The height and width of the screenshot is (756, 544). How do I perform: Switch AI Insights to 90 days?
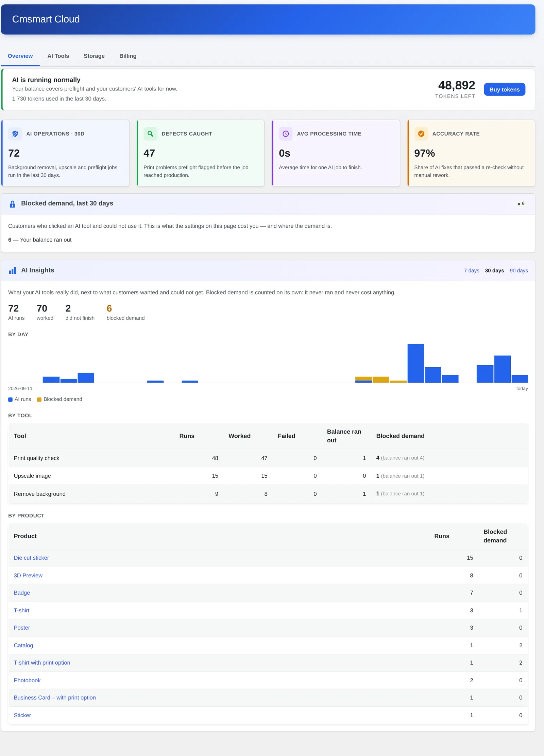(519, 271)
